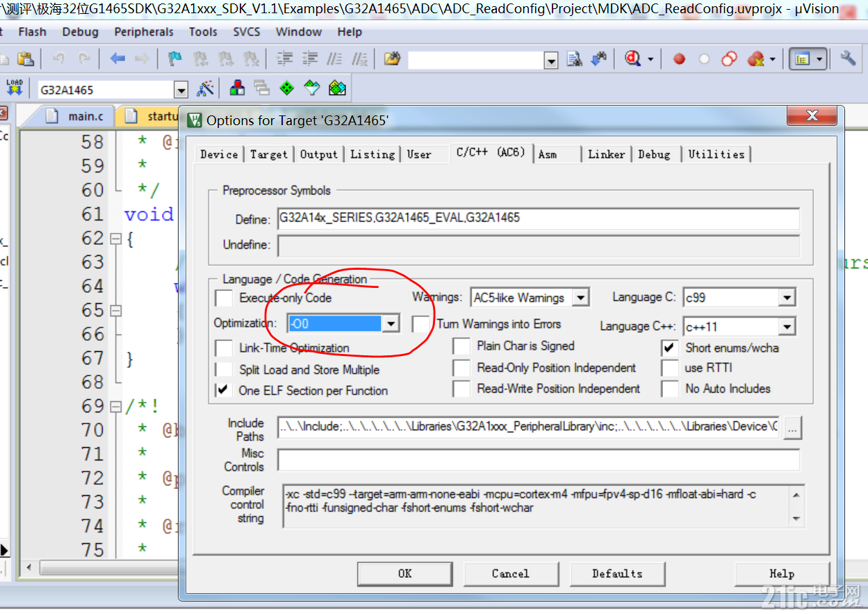The width and height of the screenshot is (868, 614).
Task: Collapse code fold at line 69
Action: point(115,406)
